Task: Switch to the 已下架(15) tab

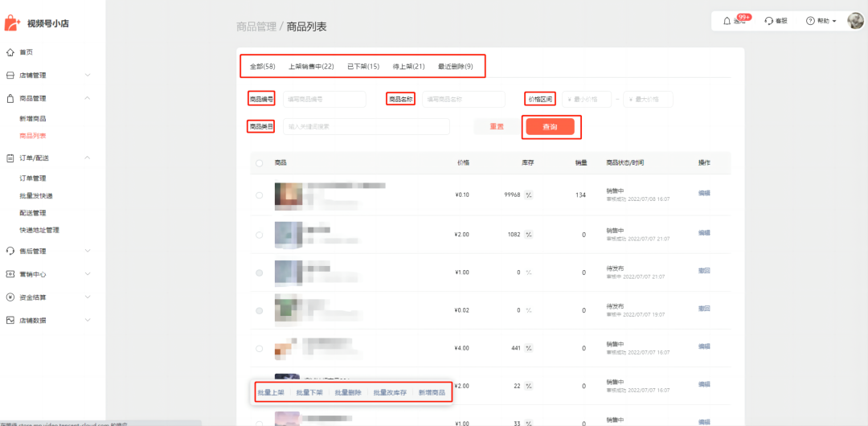Action: (363, 67)
